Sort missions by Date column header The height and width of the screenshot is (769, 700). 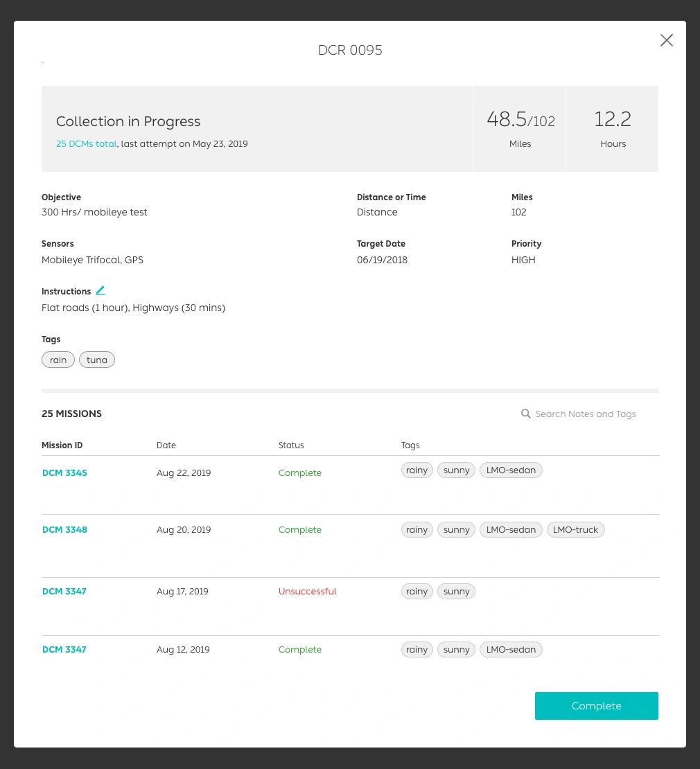166,445
